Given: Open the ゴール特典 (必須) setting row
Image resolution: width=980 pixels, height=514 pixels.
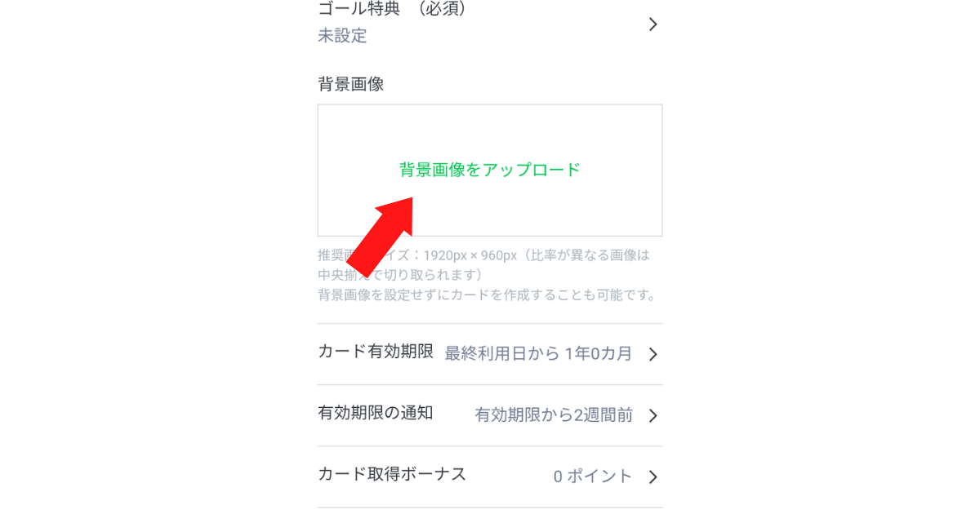Looking at the screenshot, I should [x=490, y=24].
